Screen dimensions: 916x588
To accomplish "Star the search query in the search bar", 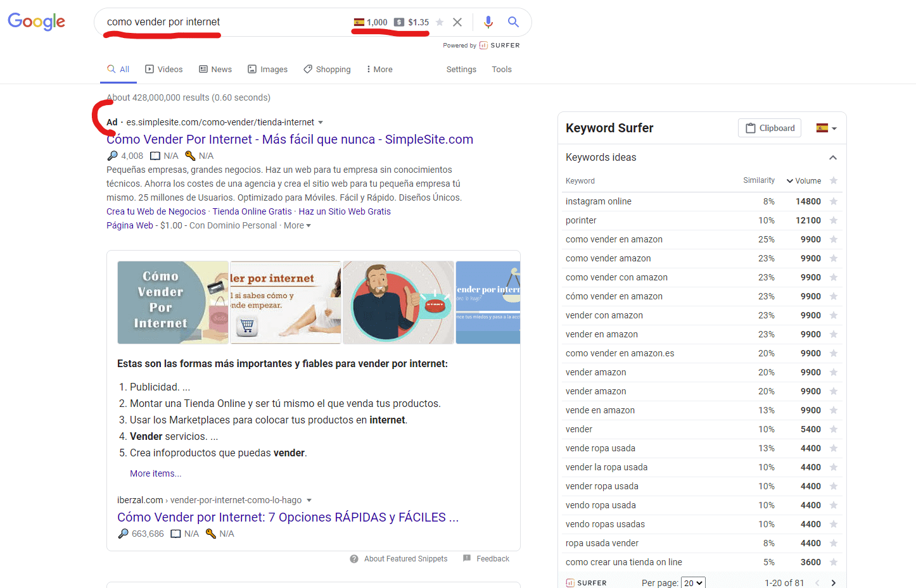I will 440,22.
